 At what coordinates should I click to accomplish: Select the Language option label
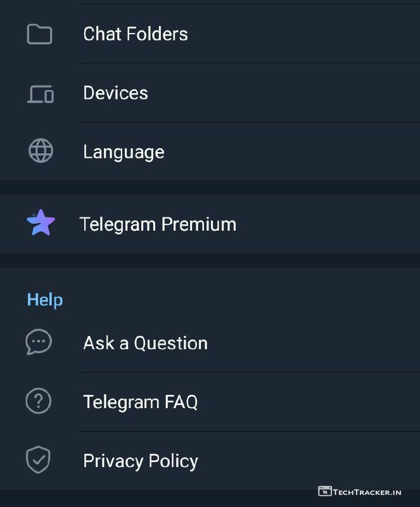124,152
